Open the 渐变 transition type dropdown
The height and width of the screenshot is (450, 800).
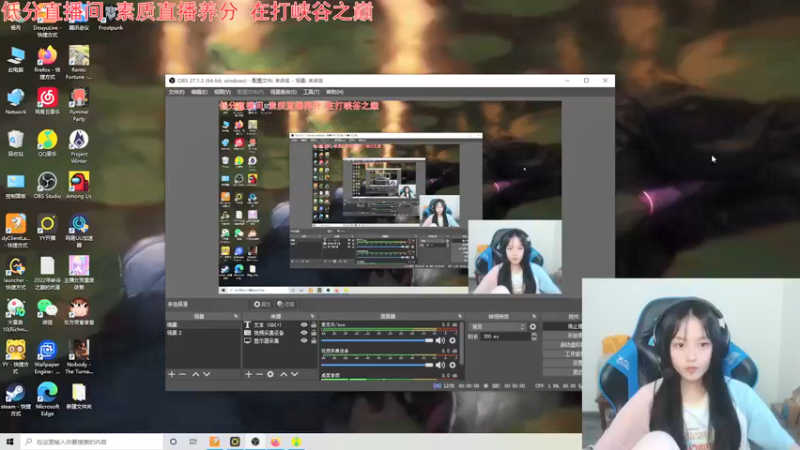(497, 327)
